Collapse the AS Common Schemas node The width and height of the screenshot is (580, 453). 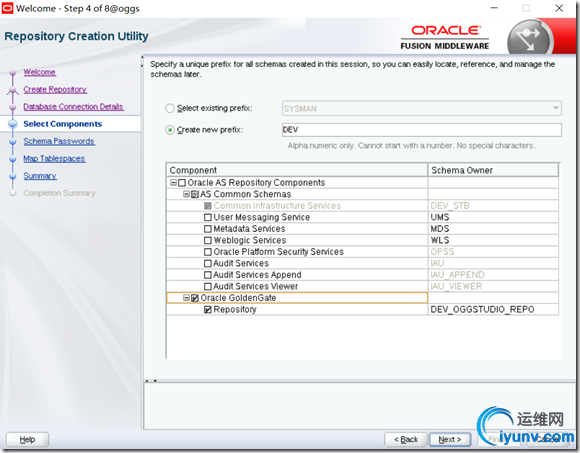pyautogui.click(x=186, y=194)
